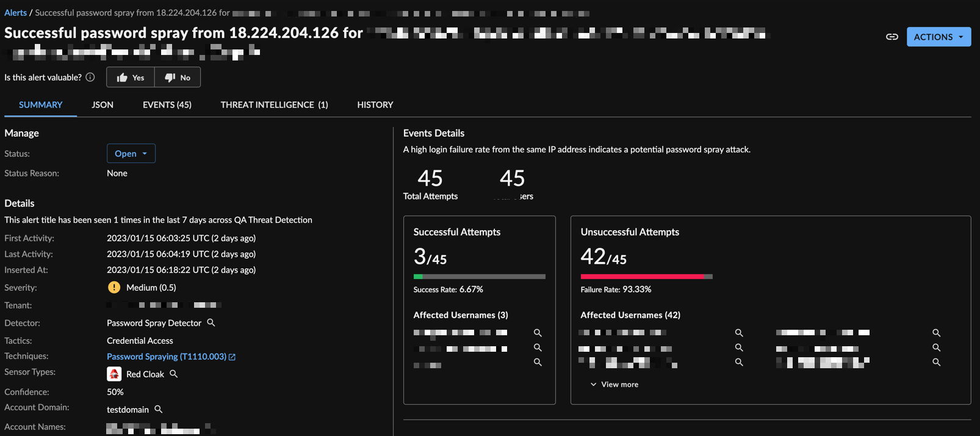Viewport: 980px width, 436px height.
Task: Search the third username under Successful Attempts
Action: pyautogui.click(x=538, y=362)
